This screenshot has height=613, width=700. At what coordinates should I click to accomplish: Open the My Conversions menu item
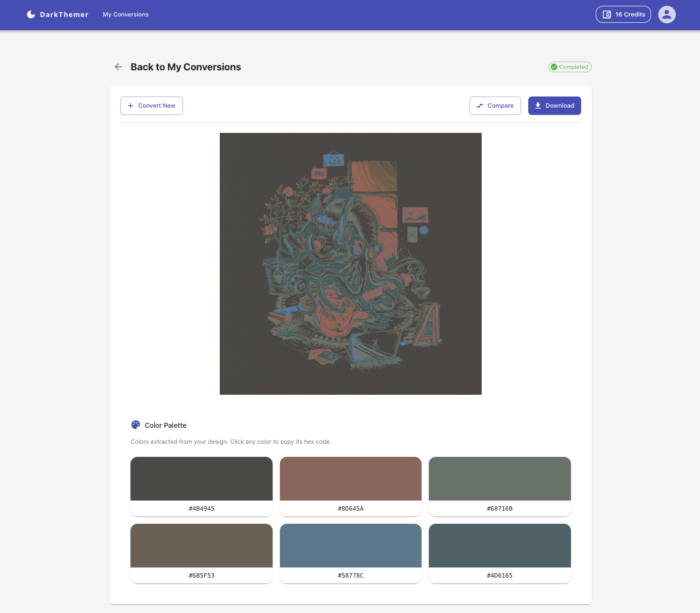tap(126, 14)
